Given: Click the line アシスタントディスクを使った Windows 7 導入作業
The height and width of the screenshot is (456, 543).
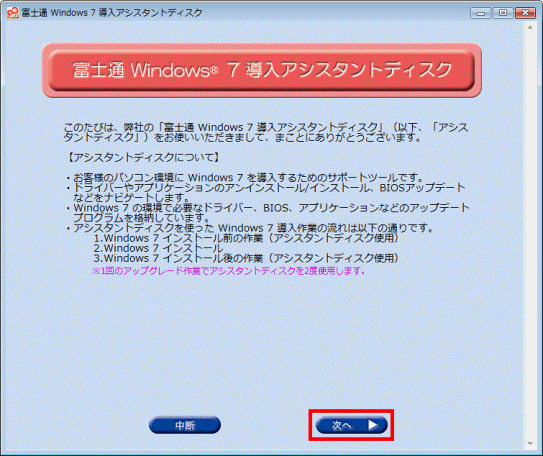Looking at the screenshot, I should [x=250, y=228].
